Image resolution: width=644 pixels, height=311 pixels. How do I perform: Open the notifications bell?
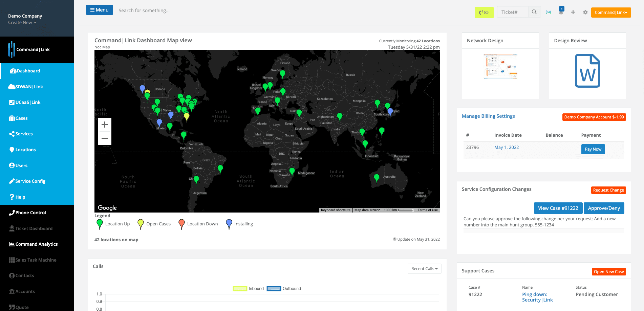tap(561, 12)
